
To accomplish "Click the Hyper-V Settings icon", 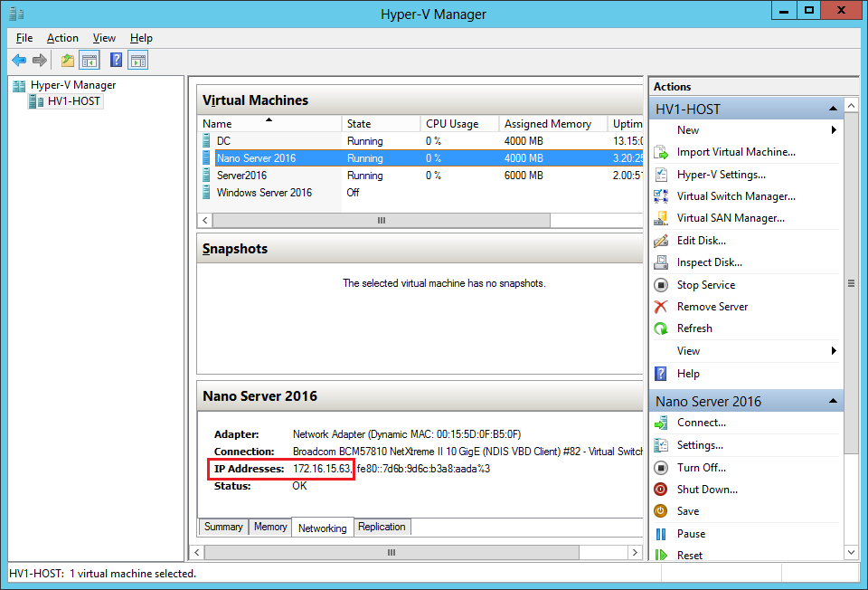I will click(661, 175).
